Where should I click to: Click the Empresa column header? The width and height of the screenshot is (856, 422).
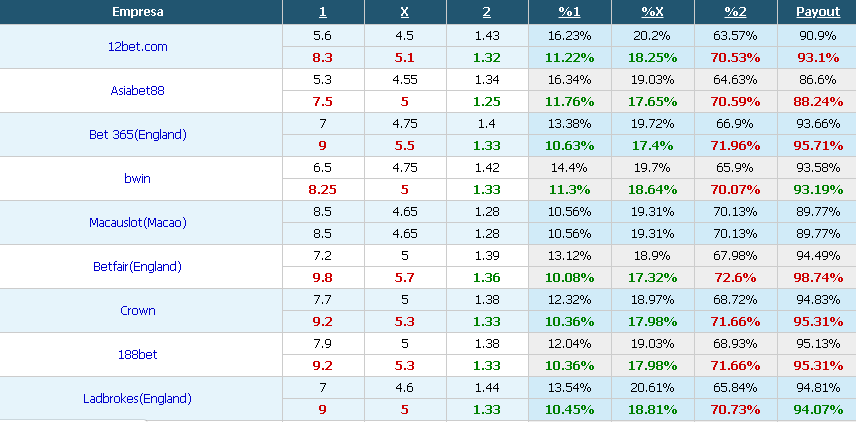tap(138, 12)
